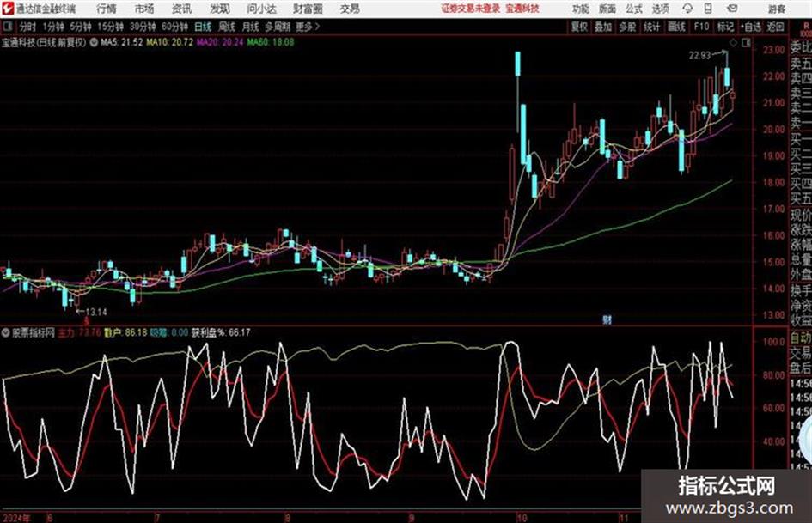Viewport: 812px width, 523px height.
Task: Switch to the 分时 chart tab
Action: pos(27,27)
